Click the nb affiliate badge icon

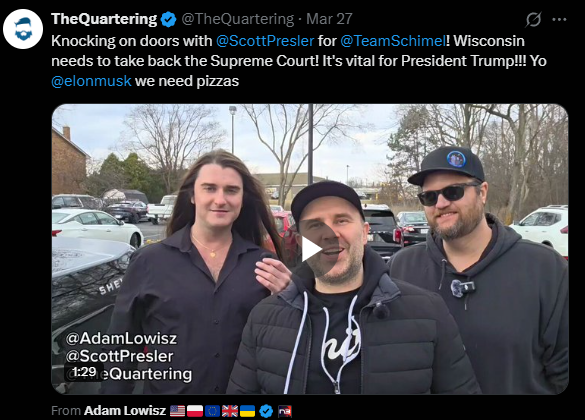285,411
